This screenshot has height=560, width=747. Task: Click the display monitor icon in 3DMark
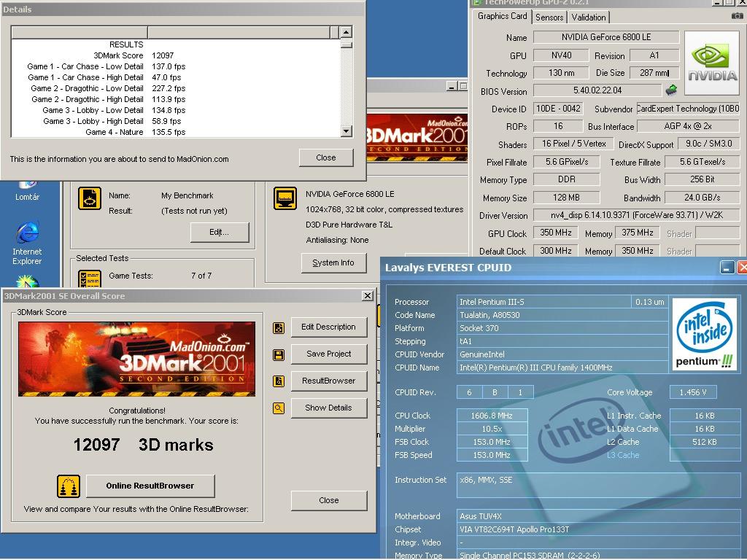pyautogui.click(x=285, y=198)
